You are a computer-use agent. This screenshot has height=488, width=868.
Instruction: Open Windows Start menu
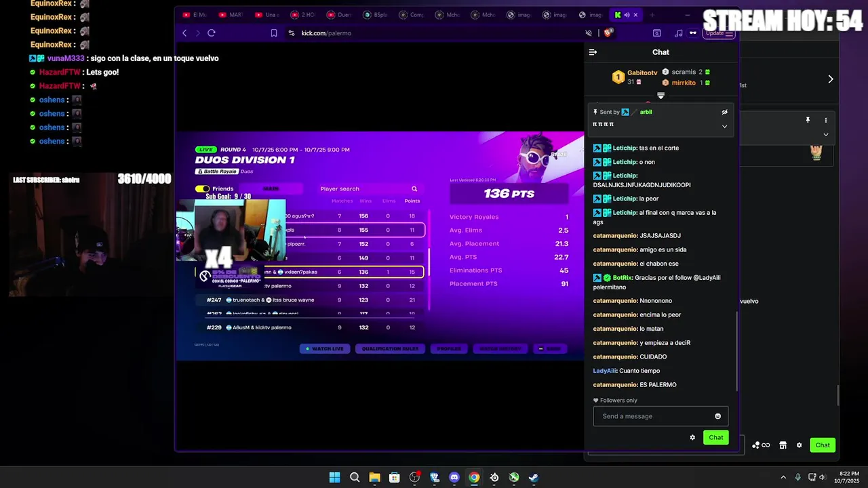click(334, 478)
